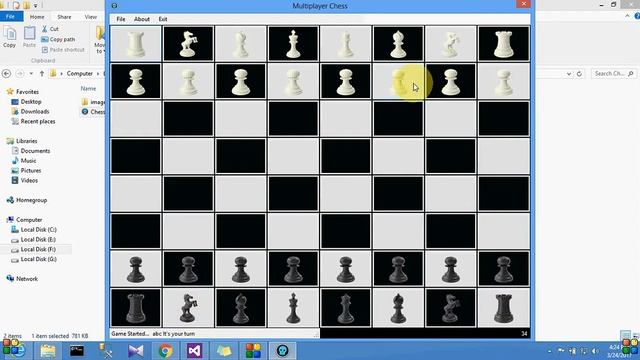
Task: Open the Quick Access Toolbar dropdown arrow
Action: coord(36,6)
